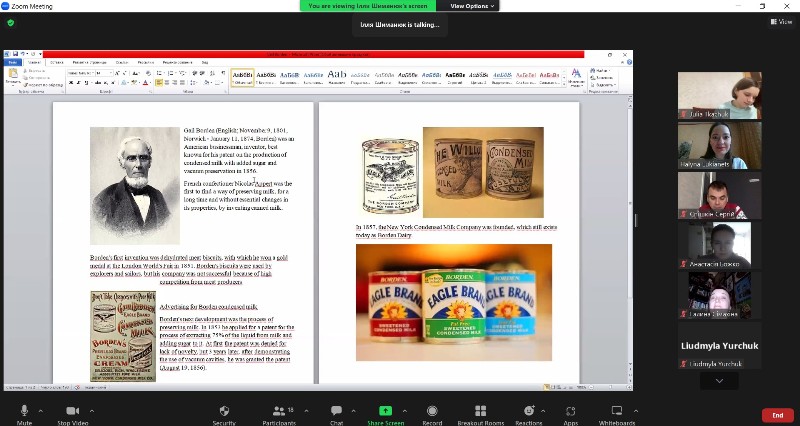The width and height of the screenshot is (800, 426).
Task: Open the Reactions menu
Action: click(529, 411)
